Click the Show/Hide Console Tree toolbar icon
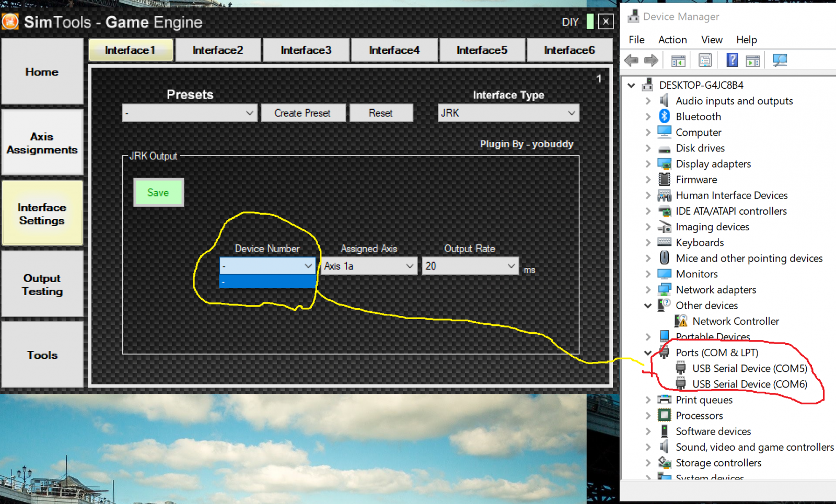 coord(678,60)
